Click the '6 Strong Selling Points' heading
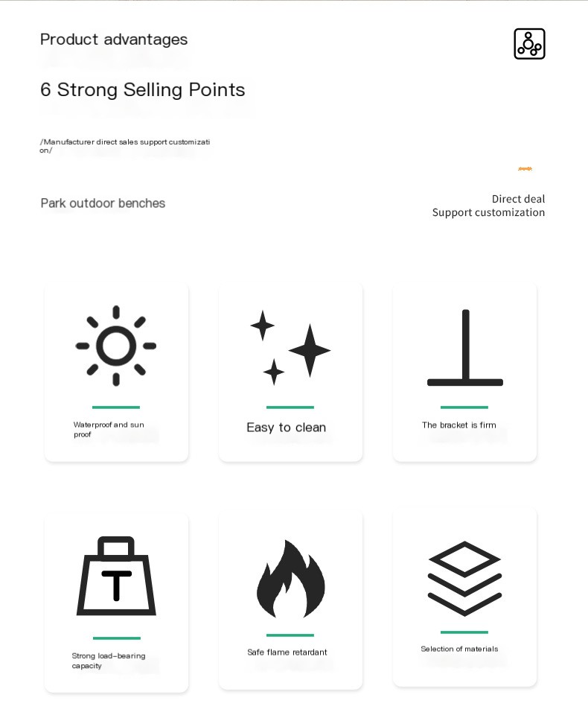 [143, 89]
